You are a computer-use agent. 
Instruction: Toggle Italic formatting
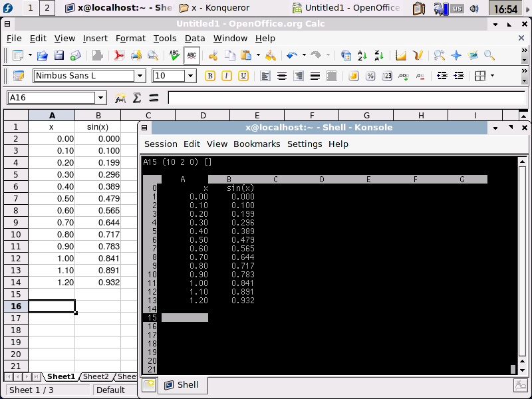pyautogui.click(x=227, y=76)
